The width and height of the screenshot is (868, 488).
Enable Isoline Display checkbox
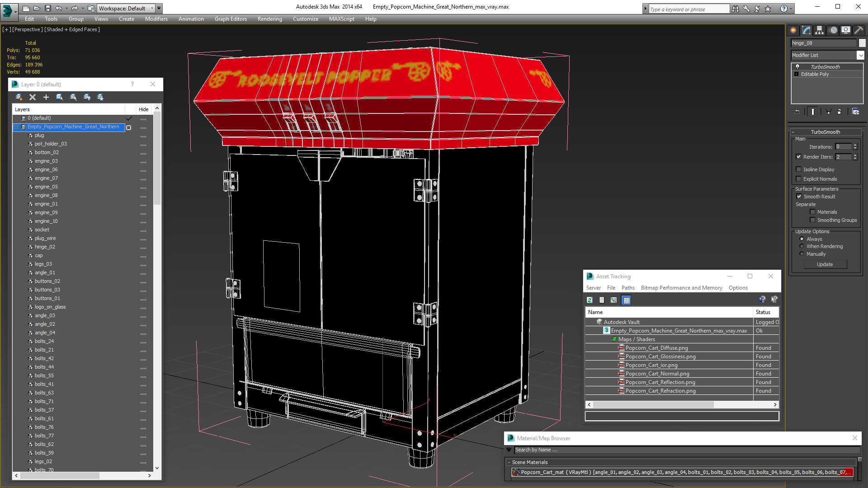[x=798, y=169]
